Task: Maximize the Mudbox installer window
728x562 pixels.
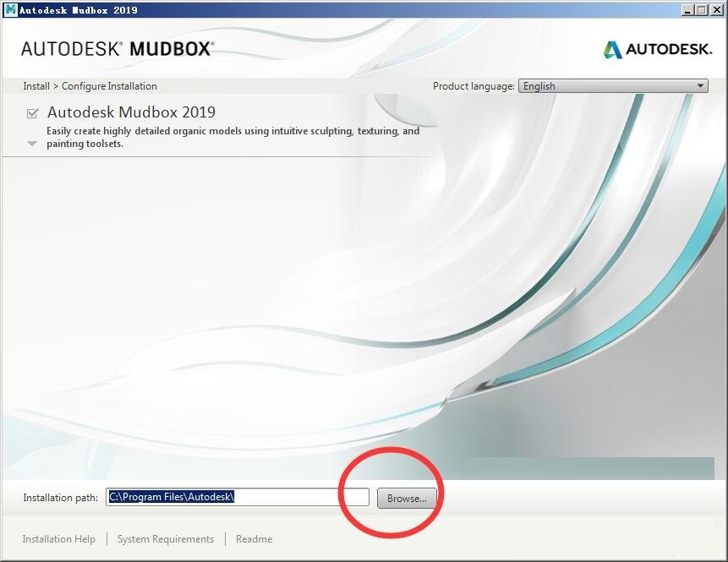Action: (x=702, y=10)
